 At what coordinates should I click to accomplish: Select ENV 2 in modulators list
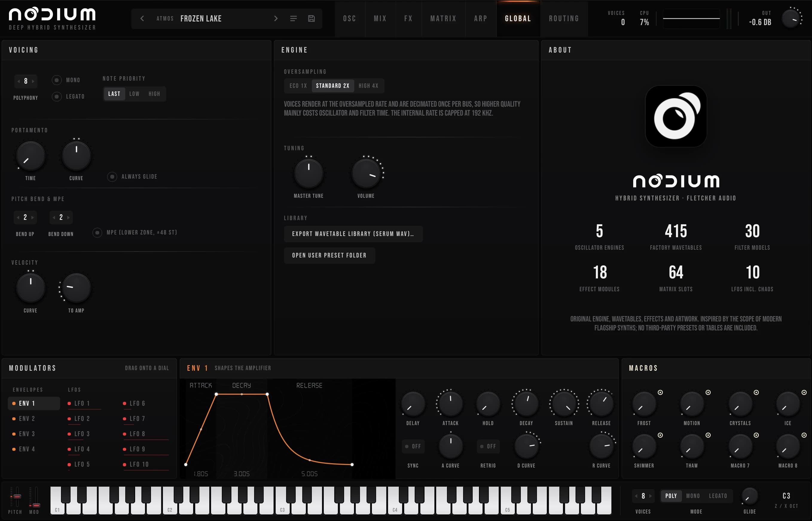point(33,419)
